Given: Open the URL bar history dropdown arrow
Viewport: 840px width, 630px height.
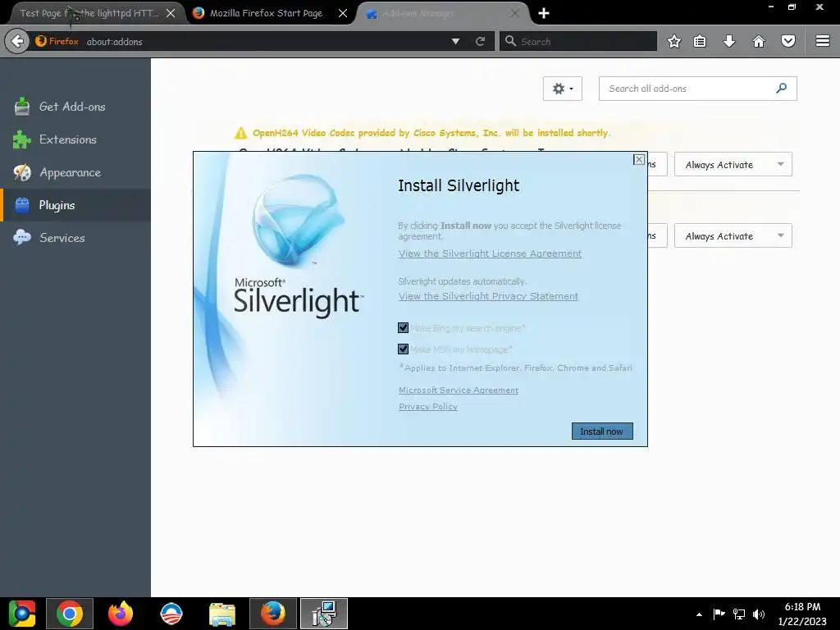Looking at the screenshot, I should (x=455, y=41).
